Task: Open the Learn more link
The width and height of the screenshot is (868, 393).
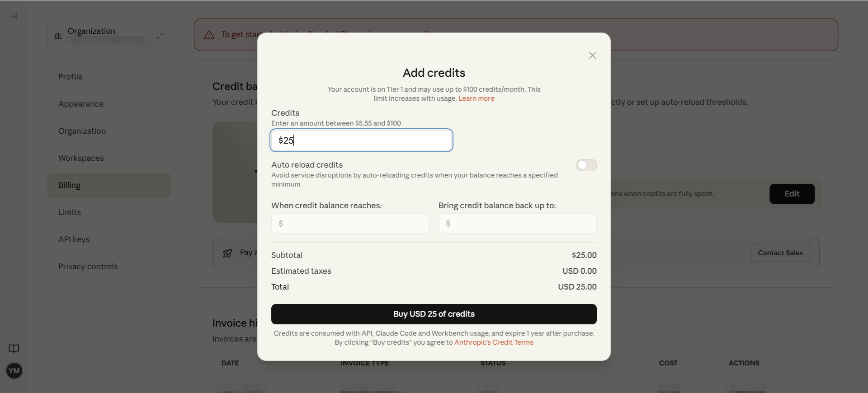Action: click(x=476, y=98)
